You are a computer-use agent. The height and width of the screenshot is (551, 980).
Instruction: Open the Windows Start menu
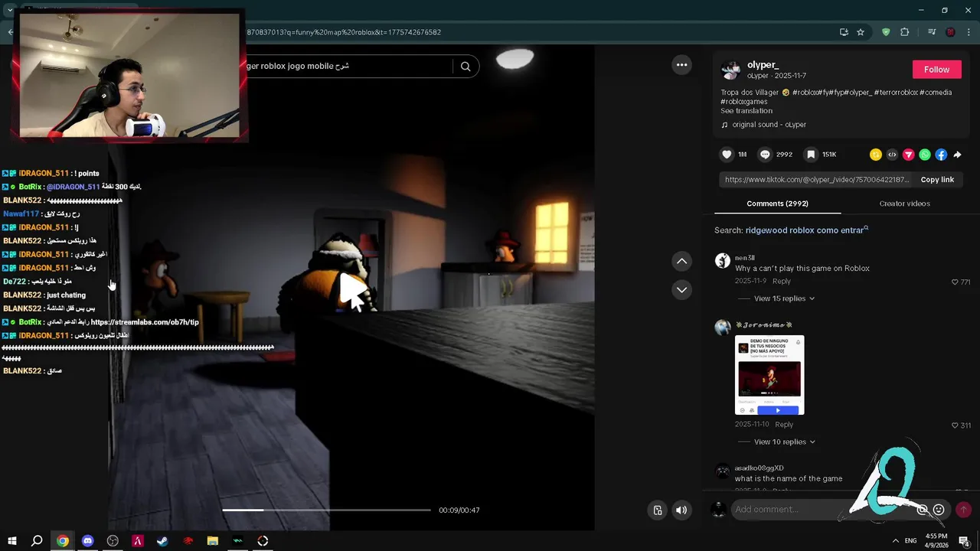pos(11,541)
